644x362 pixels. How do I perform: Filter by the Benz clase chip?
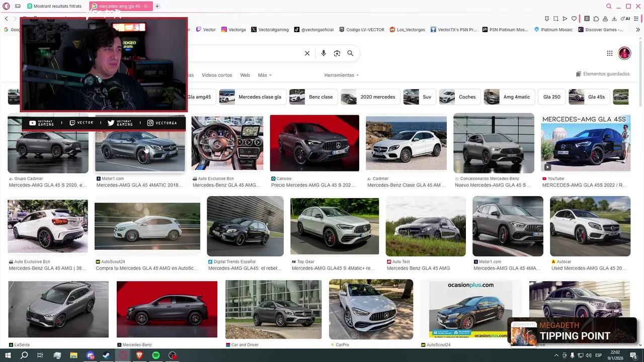click(313, 97)
